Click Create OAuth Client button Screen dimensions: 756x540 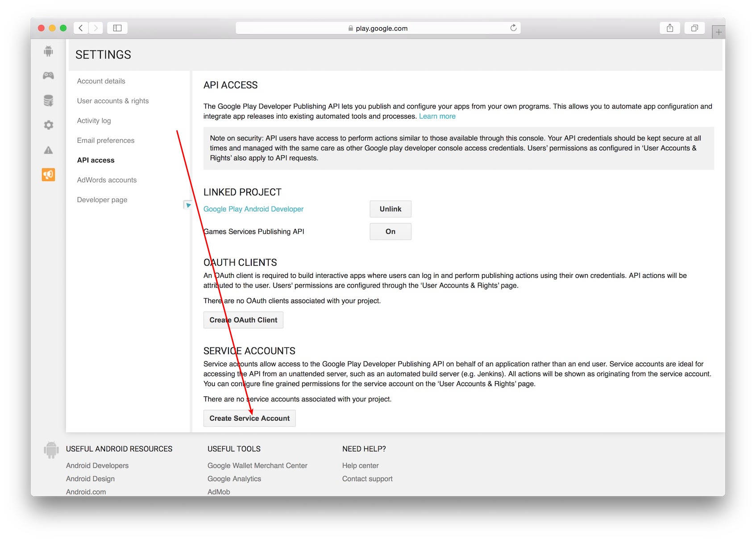pos(243,320)
